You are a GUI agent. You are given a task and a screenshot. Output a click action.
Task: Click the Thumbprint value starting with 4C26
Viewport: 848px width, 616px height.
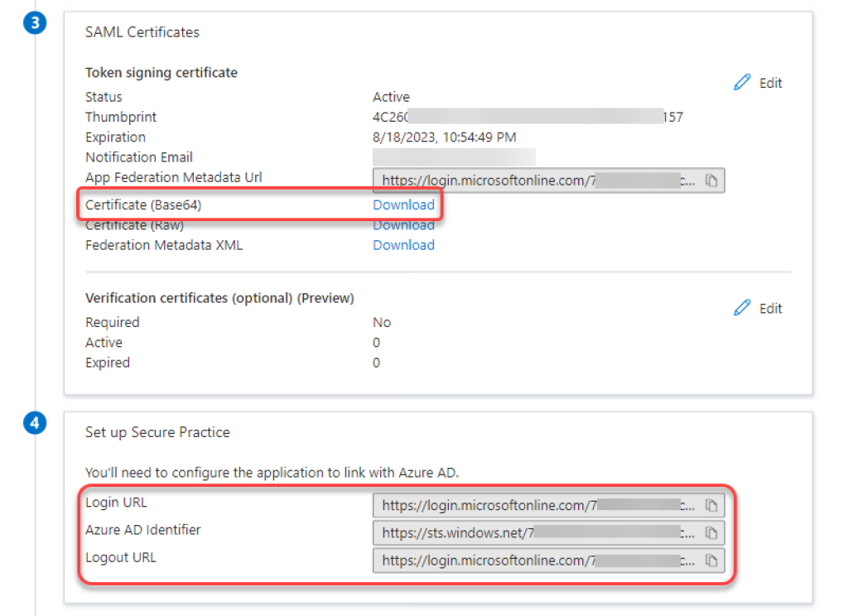click(x=528, y=118)
